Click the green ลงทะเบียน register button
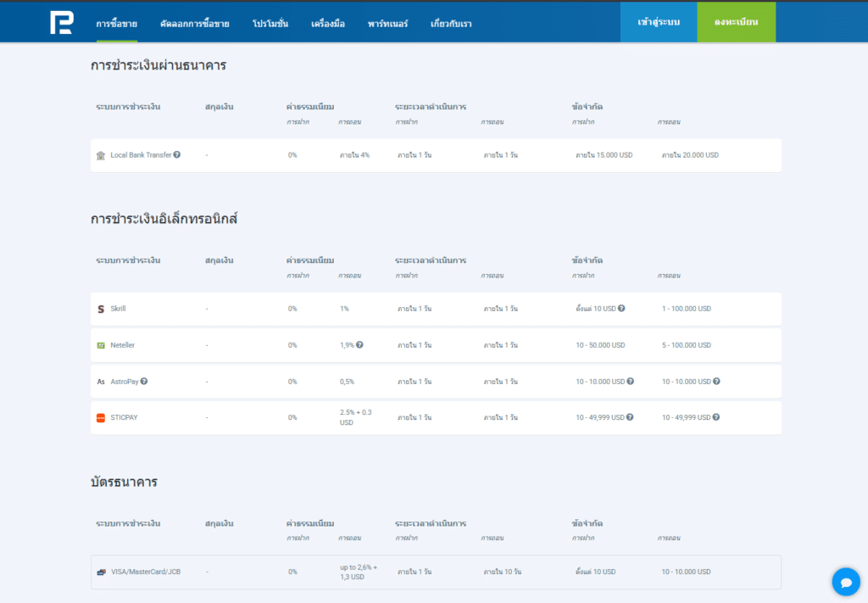868x603 pixels. [x=737, y=22]
